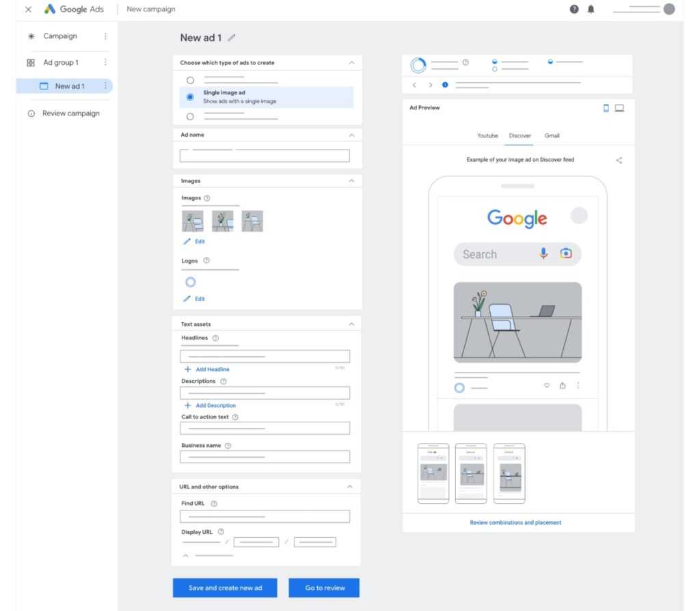Click the share icon in ad preview
The height and width of the screenshot is (611, 700).
pos(619,161)
